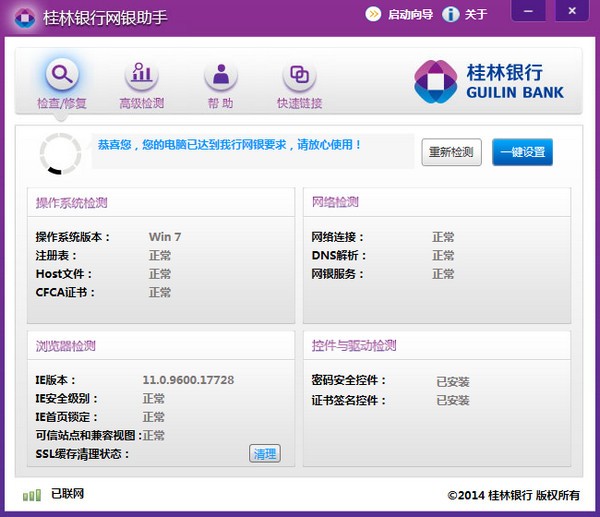
Task: Click the Host文件 row label
Action: [x=64, y=274]
